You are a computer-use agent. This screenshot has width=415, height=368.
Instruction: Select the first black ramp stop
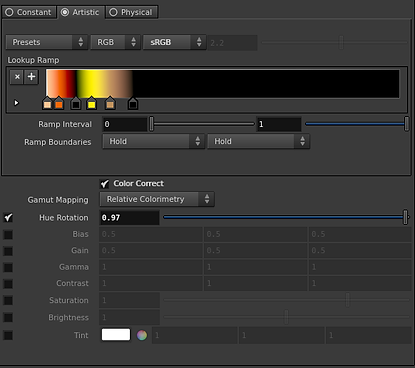(x=76, y=103)
